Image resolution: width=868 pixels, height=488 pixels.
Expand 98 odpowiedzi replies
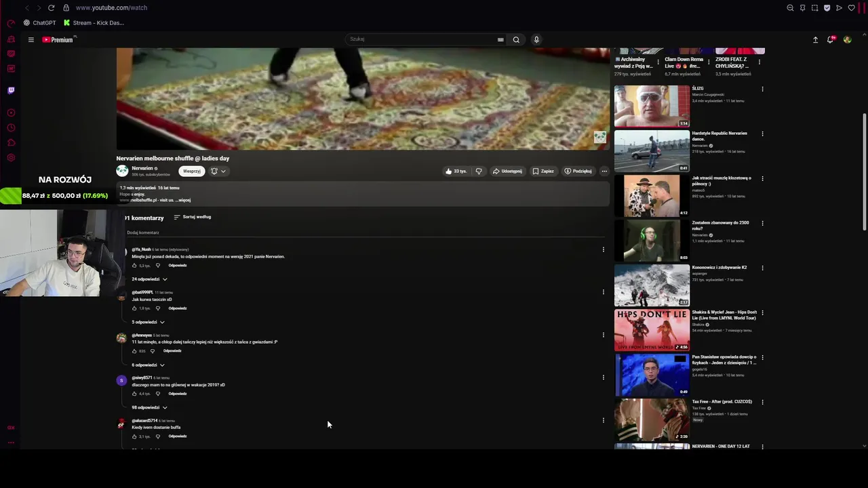(149, 407)
